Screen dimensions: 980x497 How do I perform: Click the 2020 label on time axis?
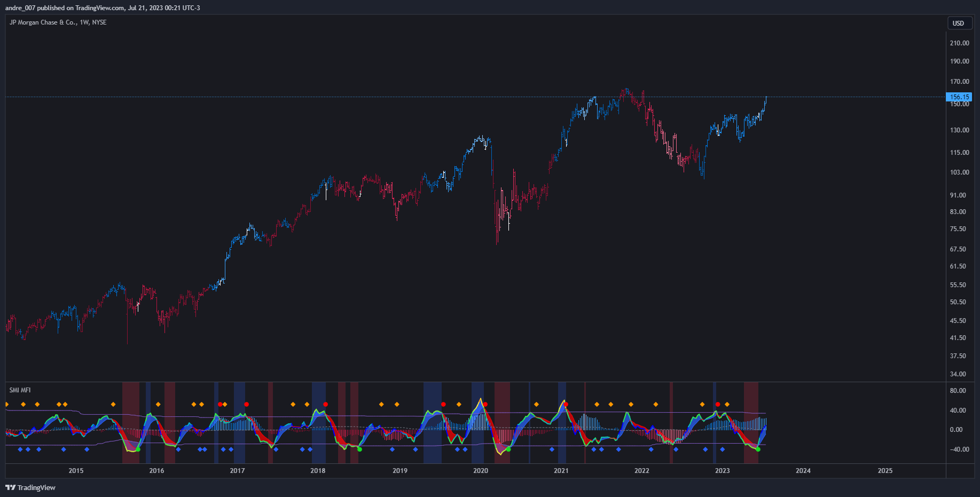click(x=481, y=470)
